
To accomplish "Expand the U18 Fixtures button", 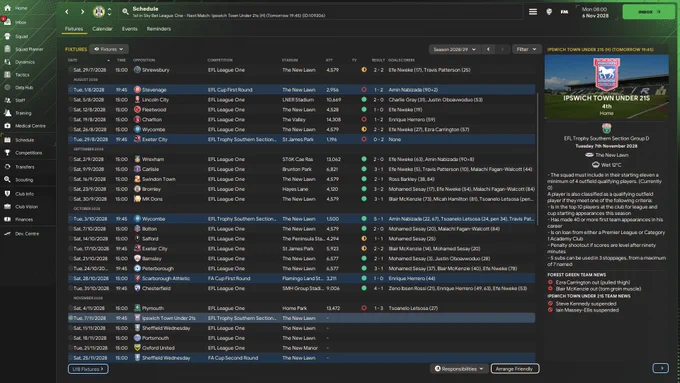I will (x=88, y=369).
